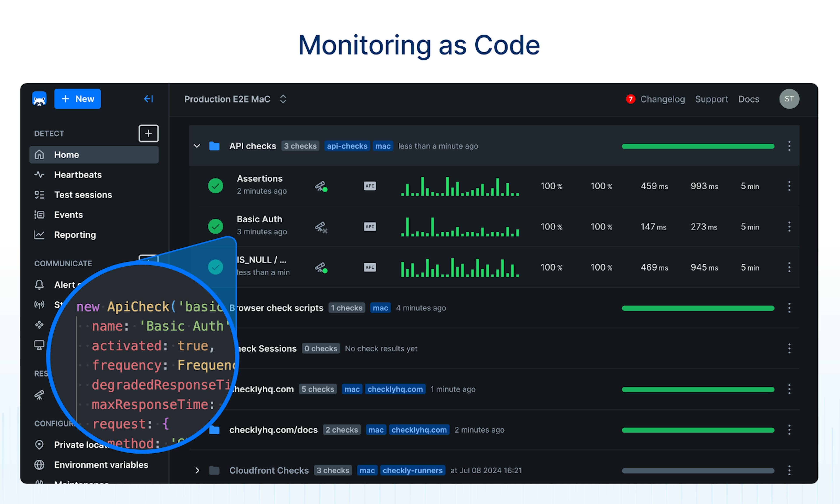Viewport: 840px width, 504px height.
Task: Click the API type badge on Basic Auth
Action: click(370, 227)
